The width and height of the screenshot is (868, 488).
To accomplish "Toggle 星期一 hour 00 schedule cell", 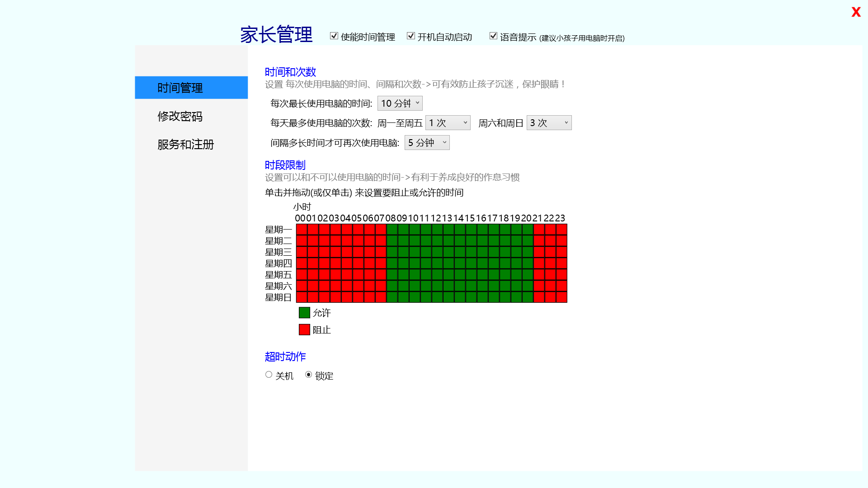I will pyautogui.click(x=302, y=230).
